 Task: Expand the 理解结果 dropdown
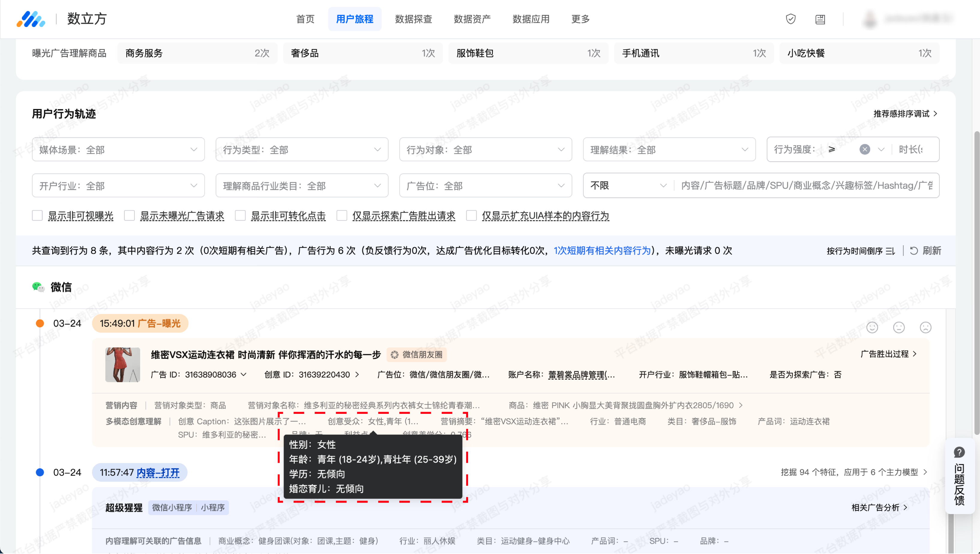coord(669,149)
